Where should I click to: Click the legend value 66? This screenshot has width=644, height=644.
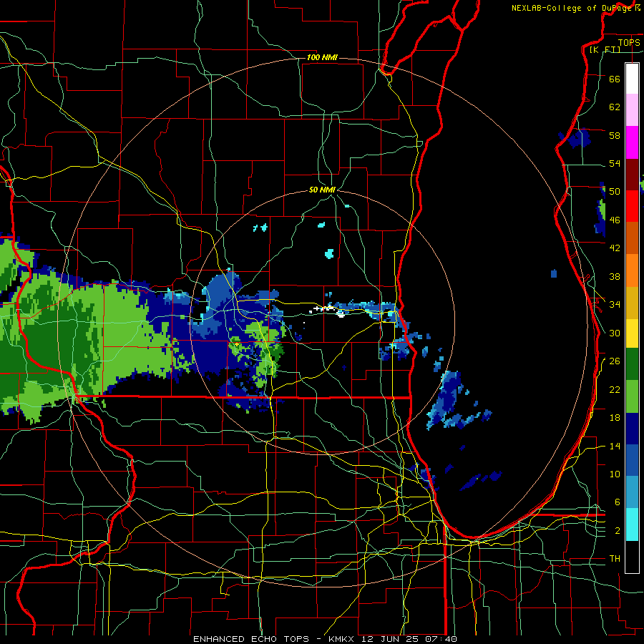[x=615, y=79]
